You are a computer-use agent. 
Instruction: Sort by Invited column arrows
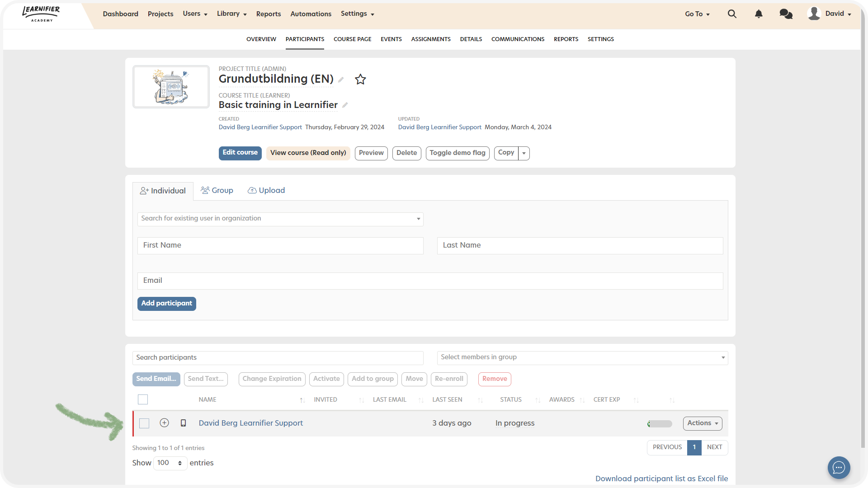[361, 400]
